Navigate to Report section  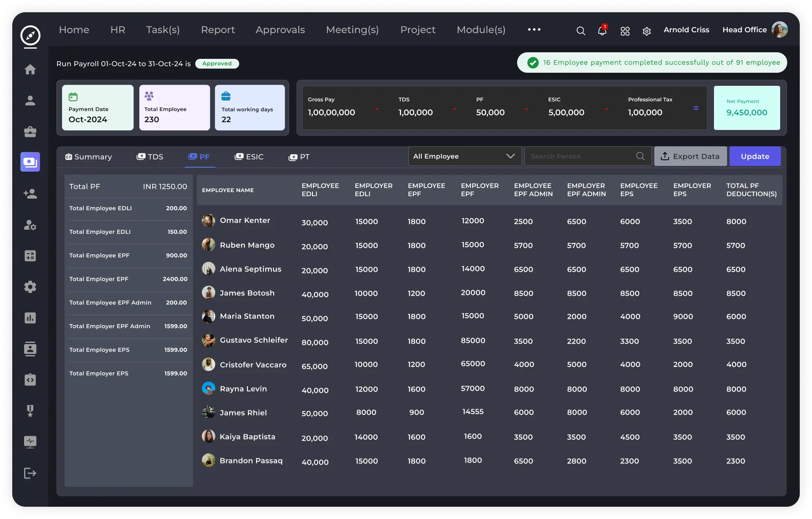[218, 29]
